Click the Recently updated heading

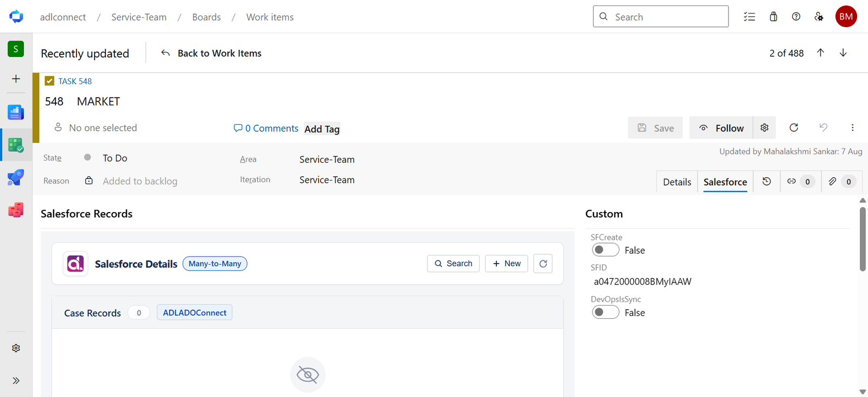85,53
